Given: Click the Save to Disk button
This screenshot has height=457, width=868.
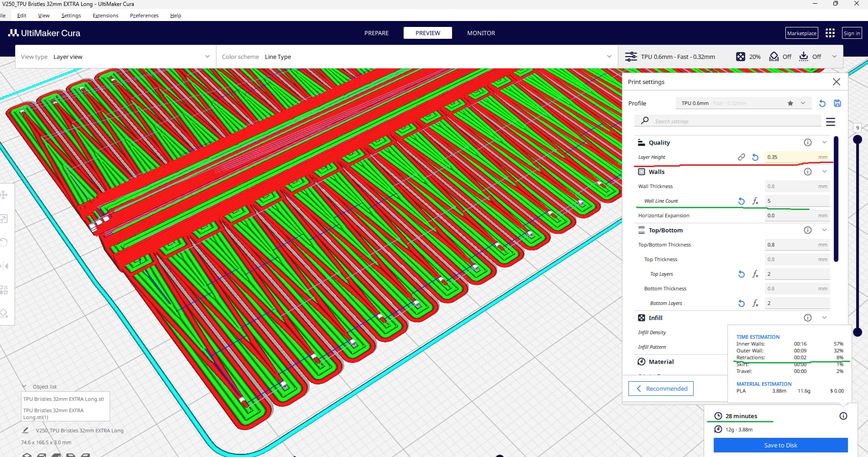Looking at the screenshot, I should (x=780, y=445).
